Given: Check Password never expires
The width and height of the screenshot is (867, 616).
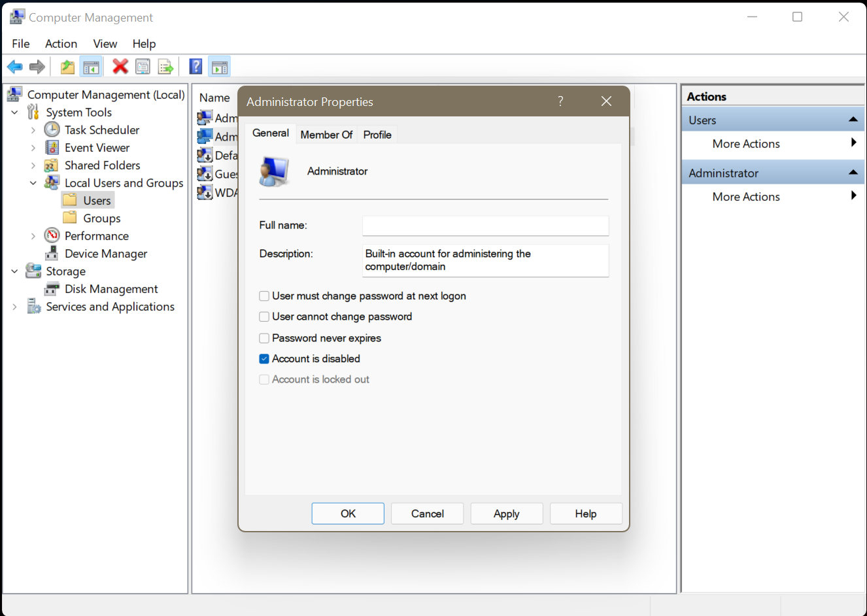Looking at the screenshot, I should tap(264, 338).
